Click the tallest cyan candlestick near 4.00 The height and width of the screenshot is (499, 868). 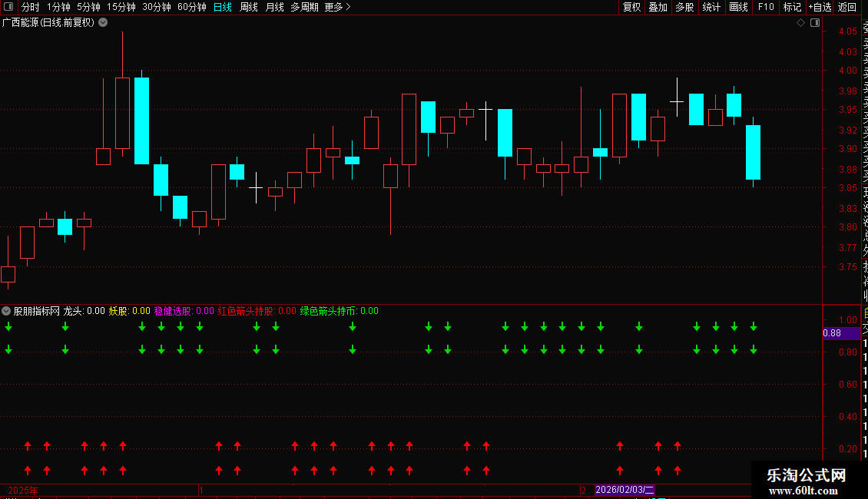tap(141, 121)
